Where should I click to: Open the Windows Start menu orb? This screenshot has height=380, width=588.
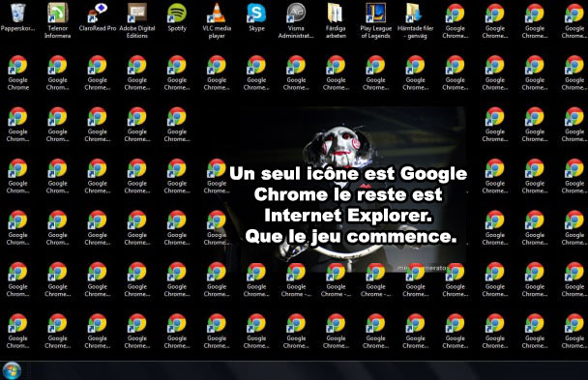[12, 371]
